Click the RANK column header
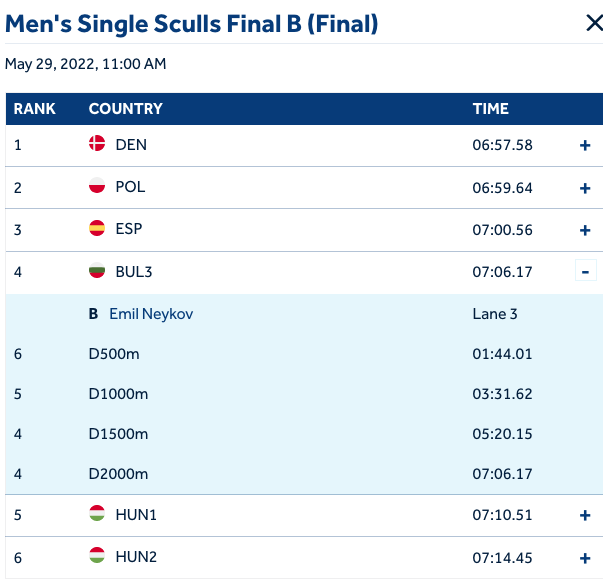Screen dimensions: 603x583 (x=34, y=109)
